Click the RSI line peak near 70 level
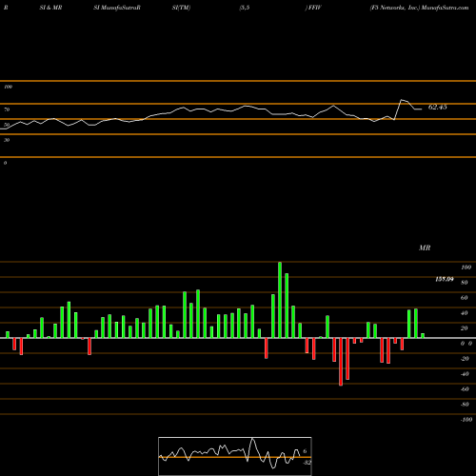Image resolution: width=476 pixels, height=476 pixels. 402,100
